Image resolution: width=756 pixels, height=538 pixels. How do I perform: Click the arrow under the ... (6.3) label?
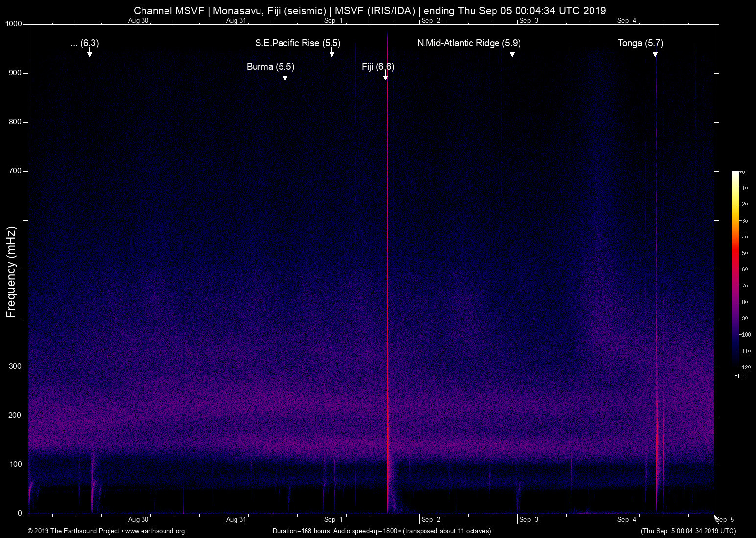point(89,54)
